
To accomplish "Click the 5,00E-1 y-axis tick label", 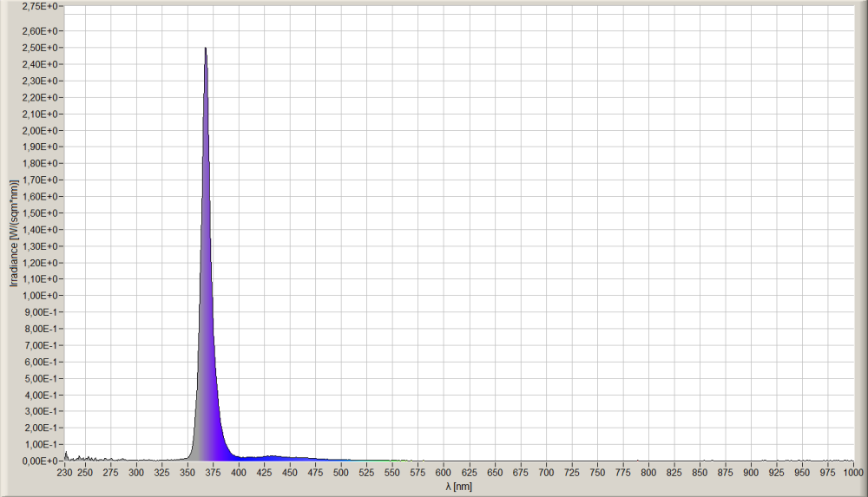I will point(40,378).
